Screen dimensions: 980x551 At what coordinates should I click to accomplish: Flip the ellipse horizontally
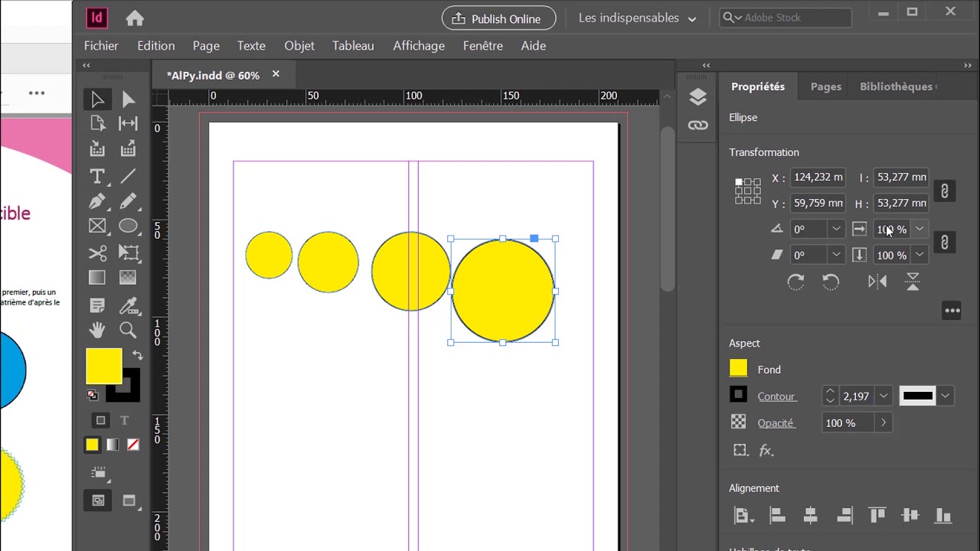877,282
